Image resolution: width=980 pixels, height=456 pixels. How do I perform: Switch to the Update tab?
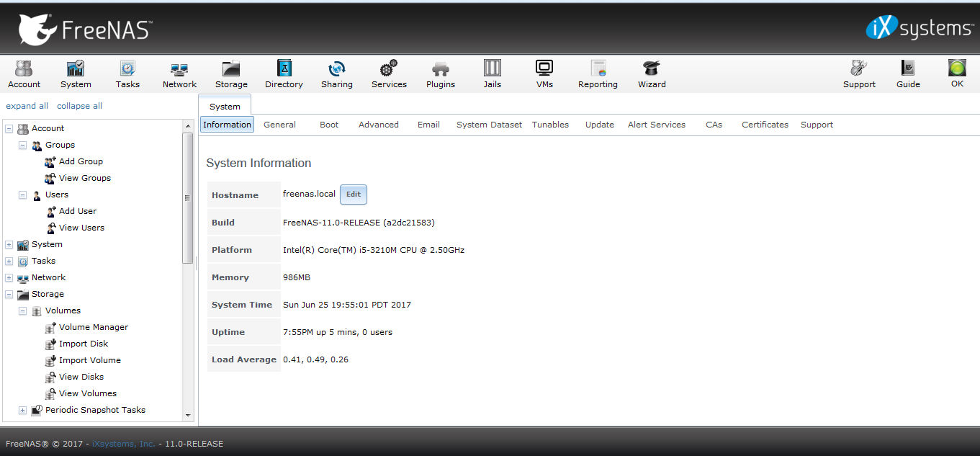pos(600,125)
